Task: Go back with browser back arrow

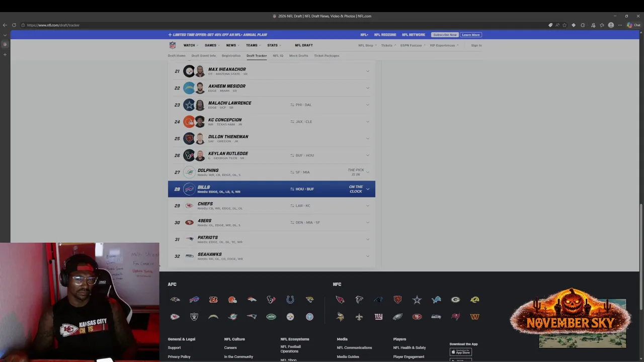Action: [5, 25]
